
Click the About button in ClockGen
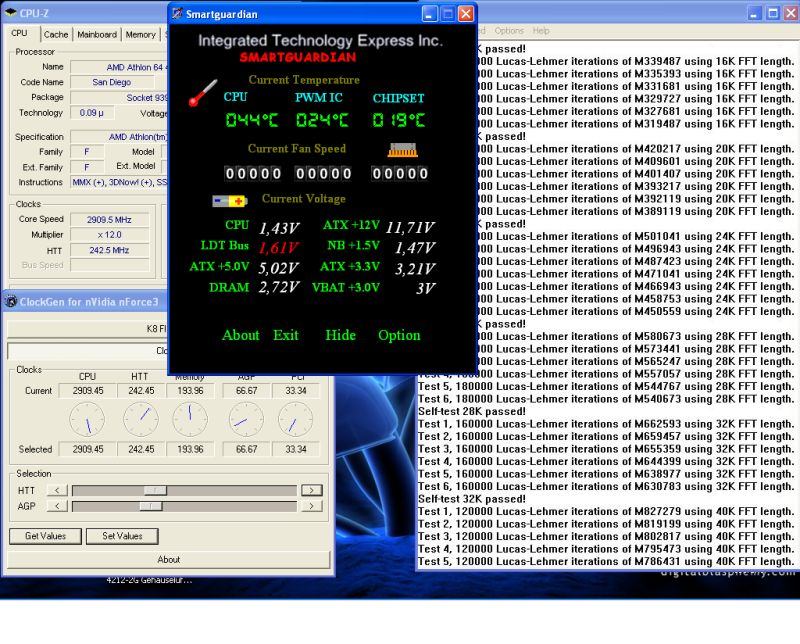pyautogui.click(x=169, y=559)
